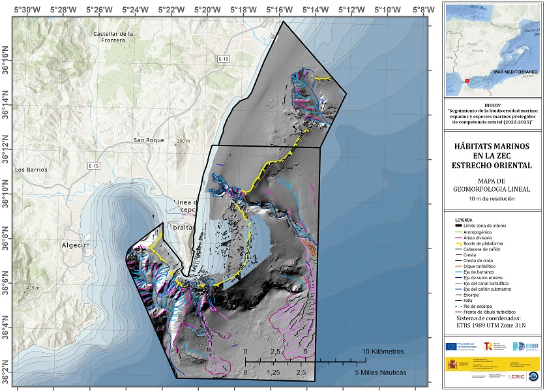The height and width of the screenshot is (392, 547).
Task: Click the Gobierno de España coat of arms
Action: (x=452, y=364)
